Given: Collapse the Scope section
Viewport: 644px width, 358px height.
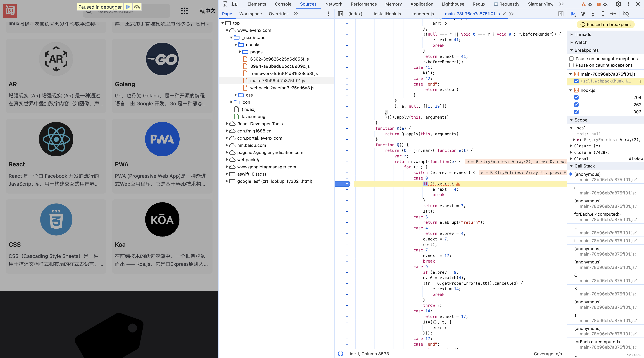Looking at the screenshot, I should (x=572, y=120).
